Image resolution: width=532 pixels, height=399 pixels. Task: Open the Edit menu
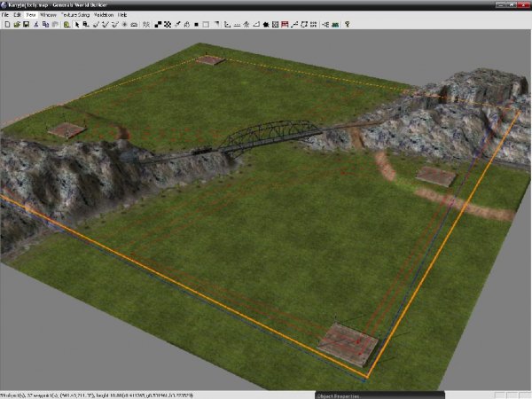[17, 15]
